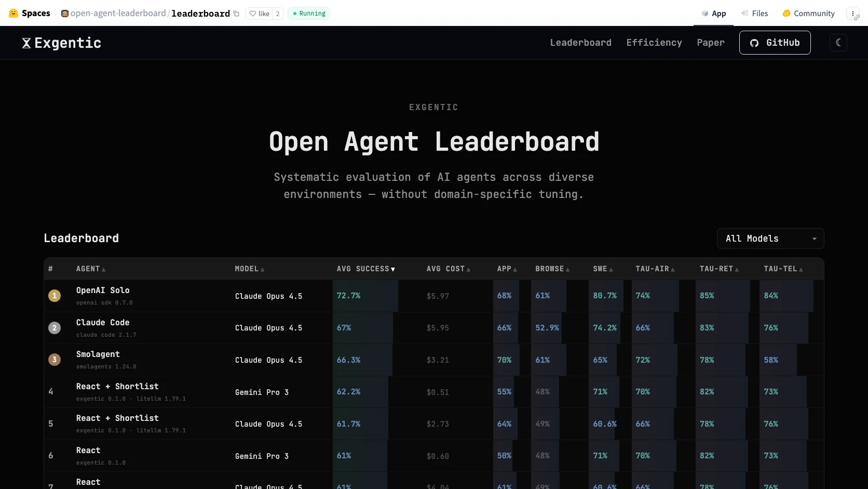
Task: Click the Running status badge
Action: pyautogui.click(x=309, y=14)
